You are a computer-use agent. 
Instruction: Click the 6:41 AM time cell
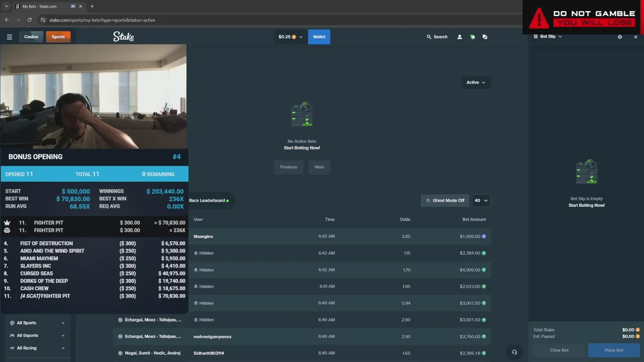click(327, 287)
